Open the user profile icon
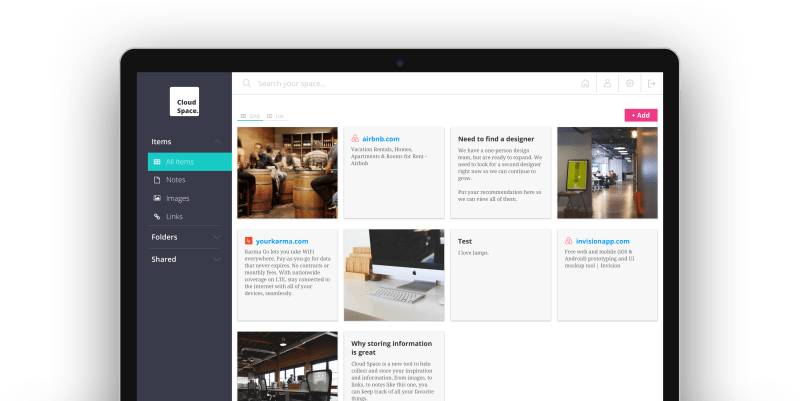800x401 pixels. click(x=607, y=83)
